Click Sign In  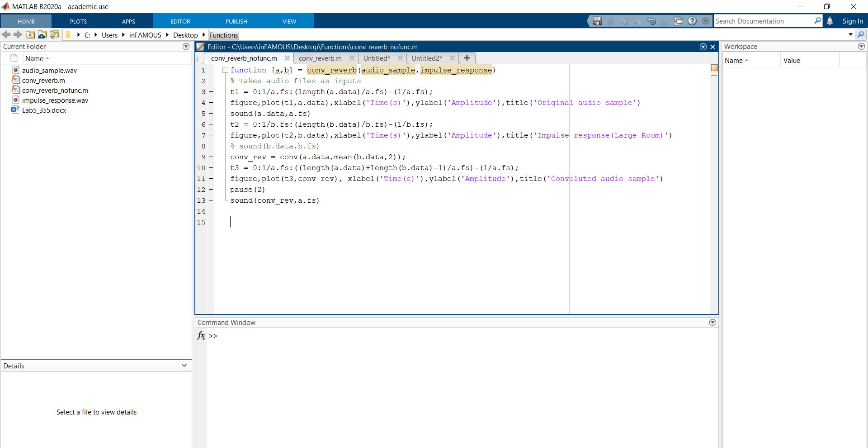[x=853, y=21]
